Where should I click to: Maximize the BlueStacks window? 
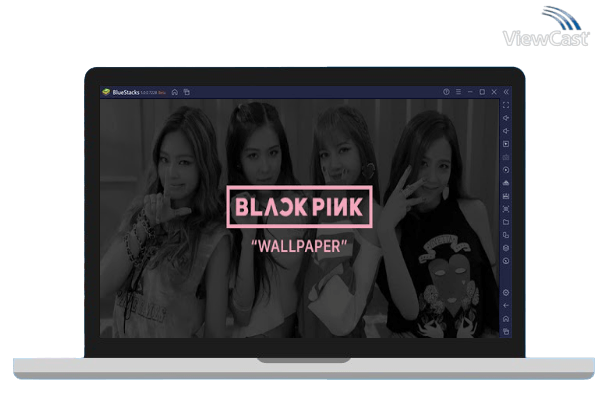pos(482,92)
